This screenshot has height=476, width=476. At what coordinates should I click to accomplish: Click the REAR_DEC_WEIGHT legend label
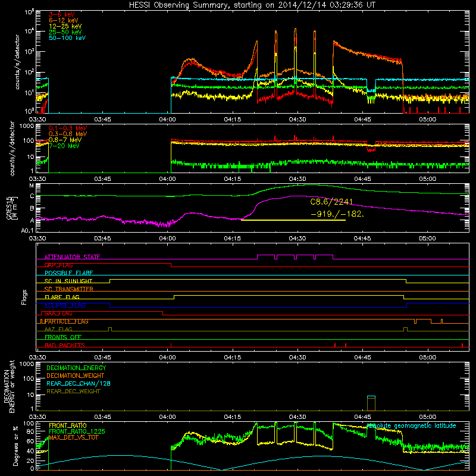point(73,392)
